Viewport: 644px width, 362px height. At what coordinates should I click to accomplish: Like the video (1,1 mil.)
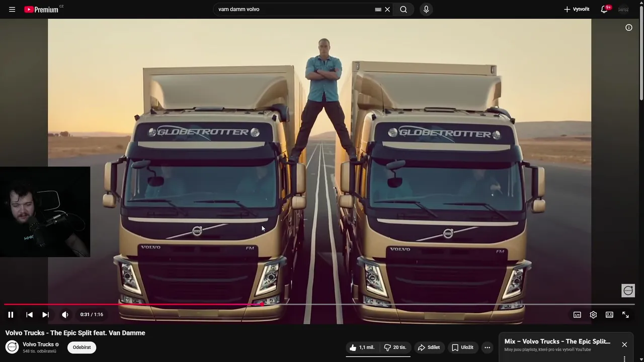[x=362, y=347]
